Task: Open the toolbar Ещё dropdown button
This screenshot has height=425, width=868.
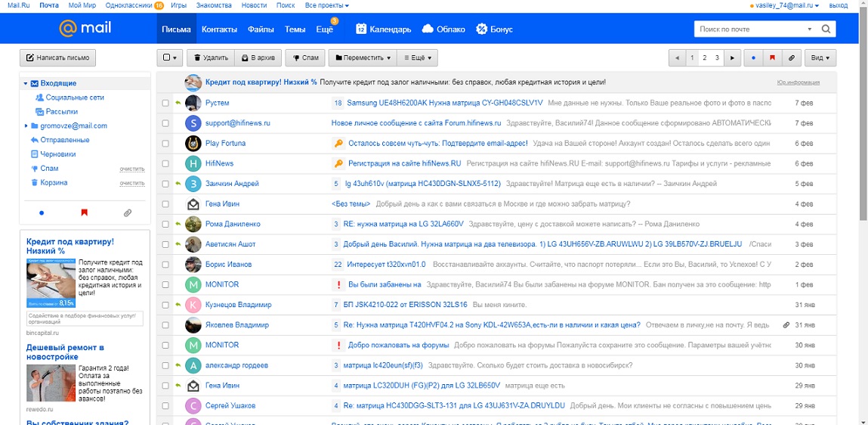Action: [418, 57]
